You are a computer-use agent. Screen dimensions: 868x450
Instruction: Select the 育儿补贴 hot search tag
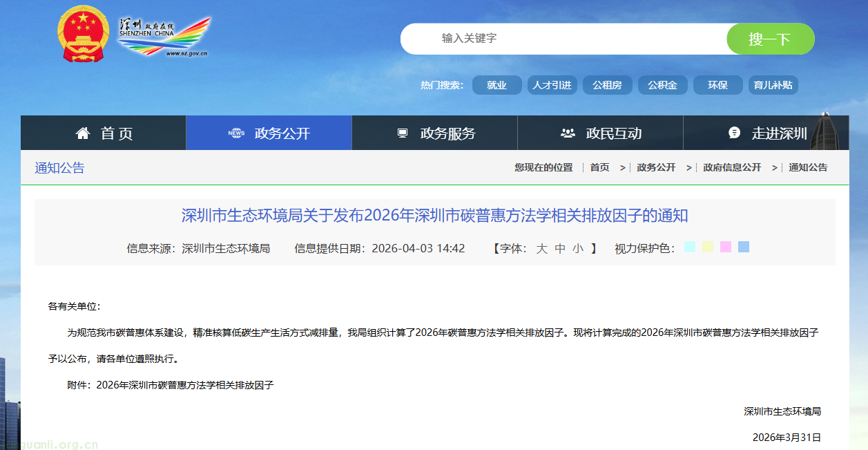click(x=773, y=85)
